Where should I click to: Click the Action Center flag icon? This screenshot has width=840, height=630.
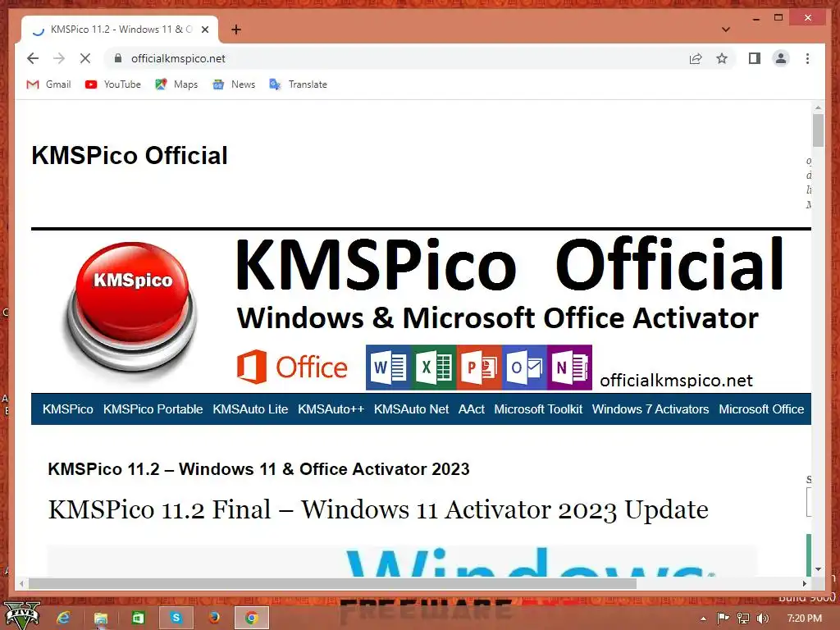coord(723,619)
